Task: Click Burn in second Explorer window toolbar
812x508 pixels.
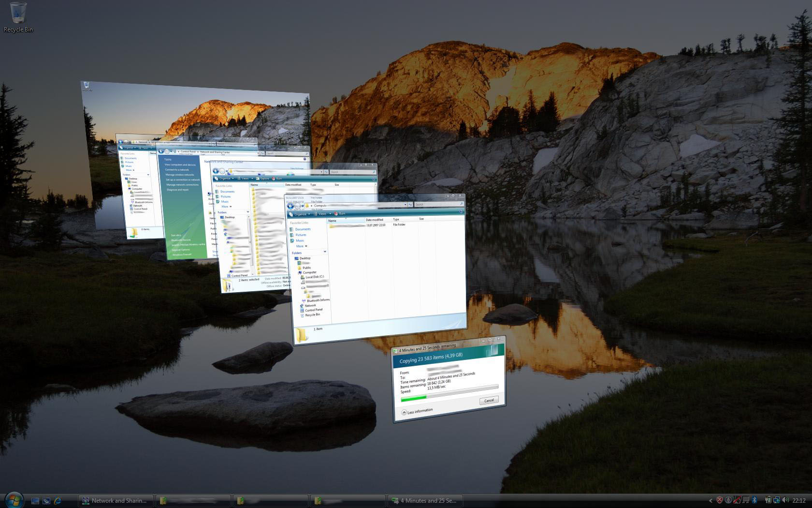Action: (276, 179)
